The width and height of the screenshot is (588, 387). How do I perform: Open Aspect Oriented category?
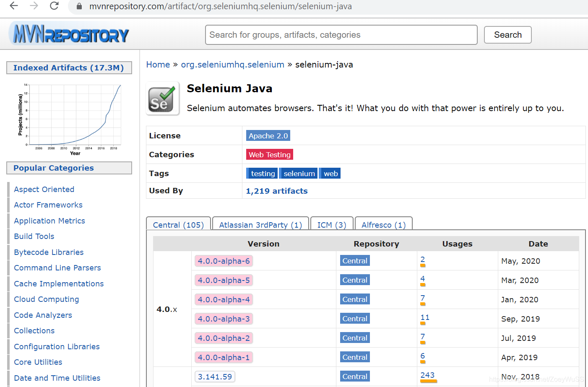44,190
